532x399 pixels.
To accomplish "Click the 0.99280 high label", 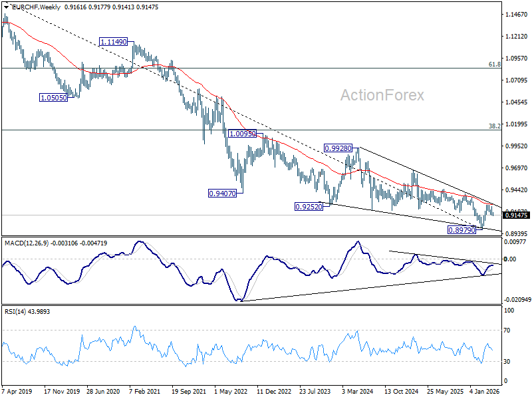I will 338,148.
